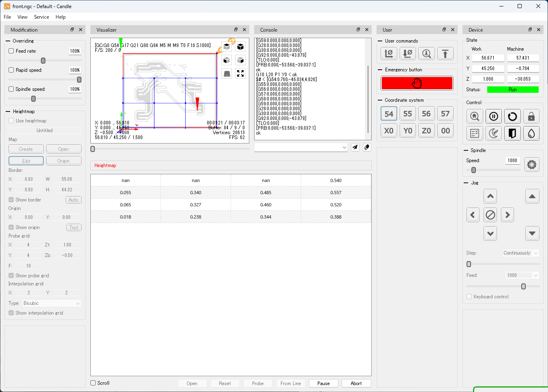Fit the toolpath to the visualizer
This screenshot has height=392, width=548.
tap(240, 74)
